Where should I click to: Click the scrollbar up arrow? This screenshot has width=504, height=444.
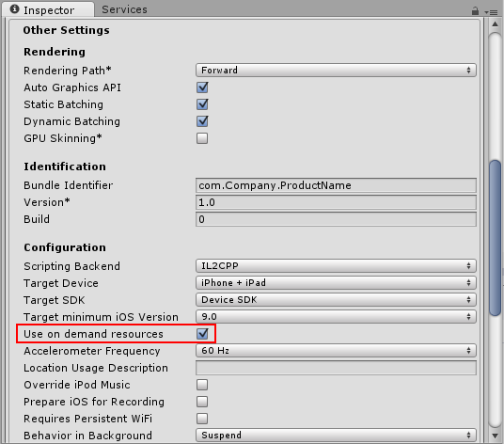click(495, 24)
